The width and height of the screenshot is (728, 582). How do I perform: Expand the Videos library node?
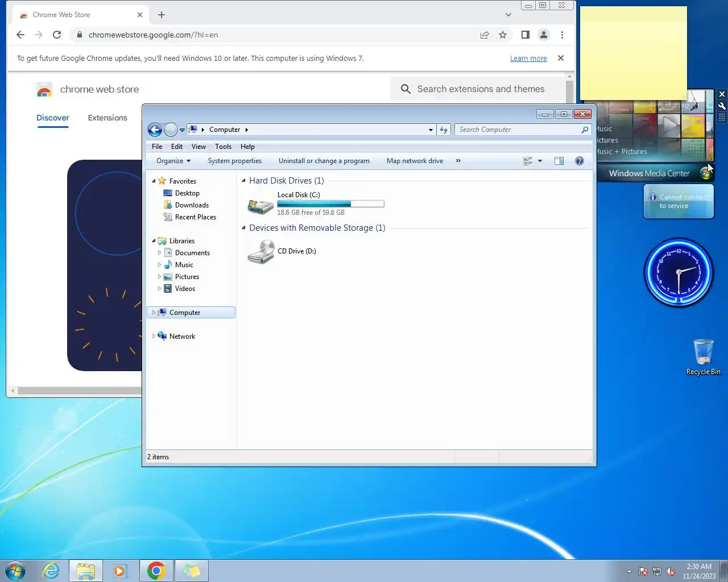coord(159,289)
